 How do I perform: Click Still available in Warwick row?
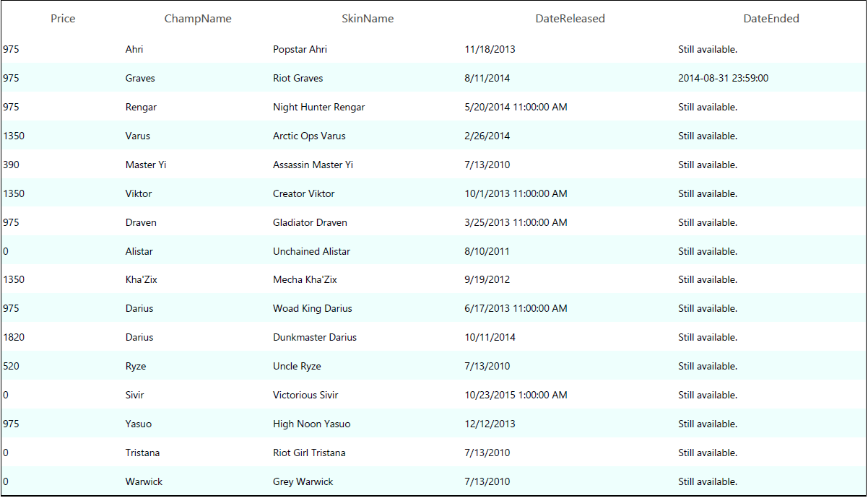(x=708, y=481)
